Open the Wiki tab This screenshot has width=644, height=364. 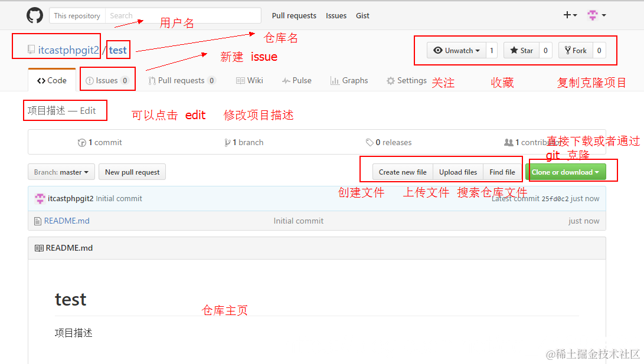tap(249, 80)
